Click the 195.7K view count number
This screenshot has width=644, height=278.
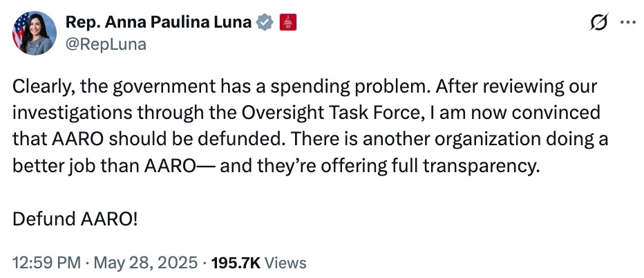(x=235, y=263)
